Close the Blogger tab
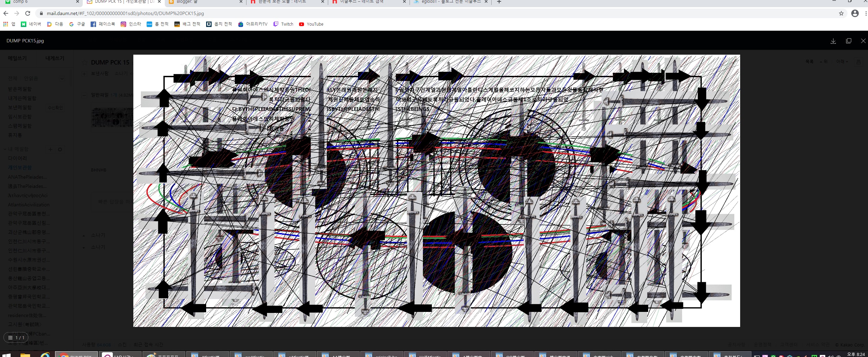 pos(241,2)
